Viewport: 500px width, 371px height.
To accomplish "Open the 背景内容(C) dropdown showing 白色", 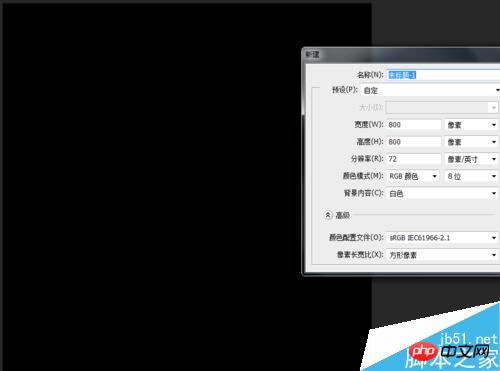I will click(442, 193).
